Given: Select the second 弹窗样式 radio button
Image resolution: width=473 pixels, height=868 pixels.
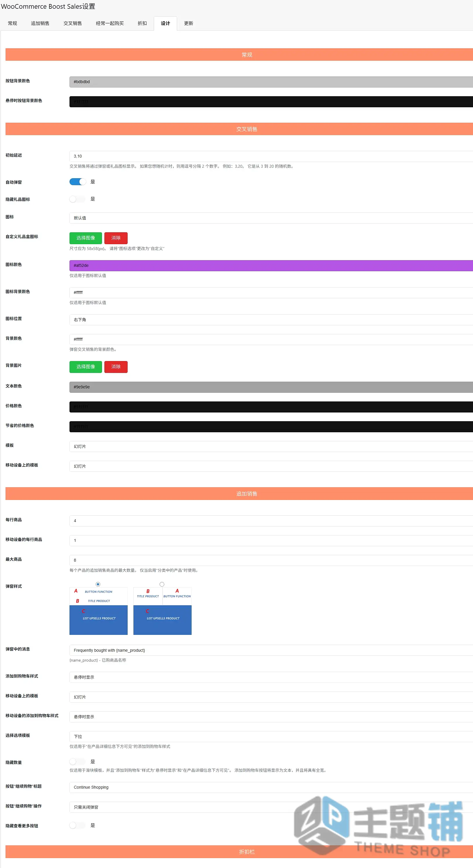Looking at the screenshot, I should [162, 584].
